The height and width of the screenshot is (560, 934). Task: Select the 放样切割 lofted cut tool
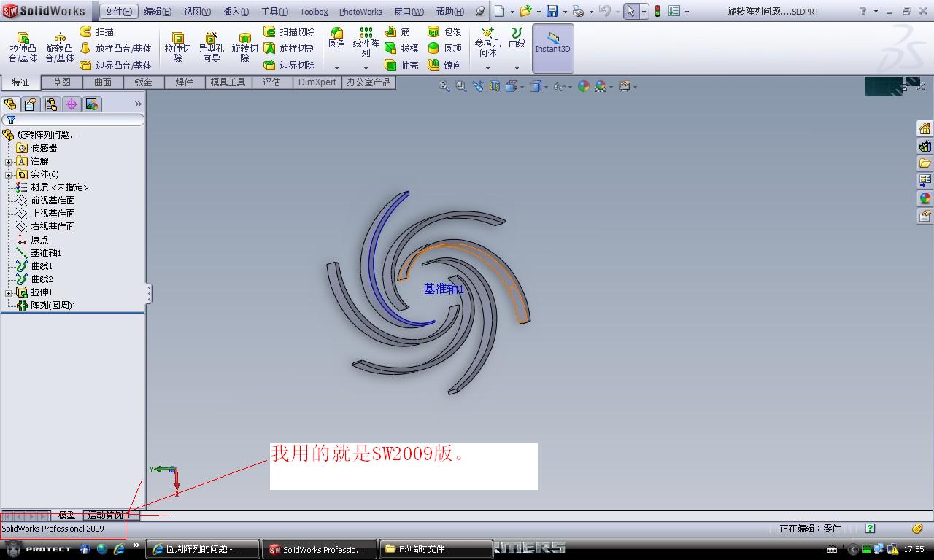tap(289, 48)
